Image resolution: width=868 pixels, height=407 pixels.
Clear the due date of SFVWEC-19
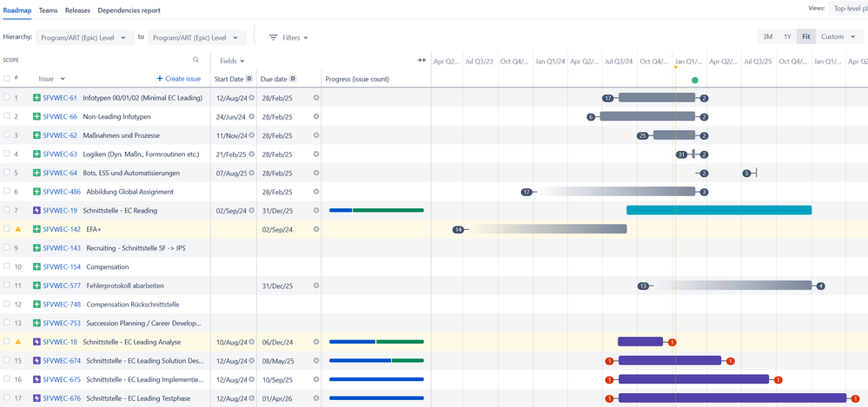[x=316, y=210]
